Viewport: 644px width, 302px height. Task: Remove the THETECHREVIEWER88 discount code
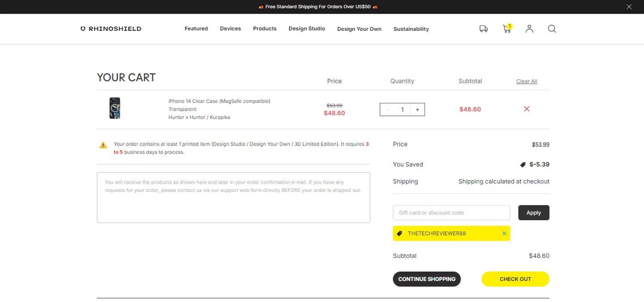coord(504,233)
